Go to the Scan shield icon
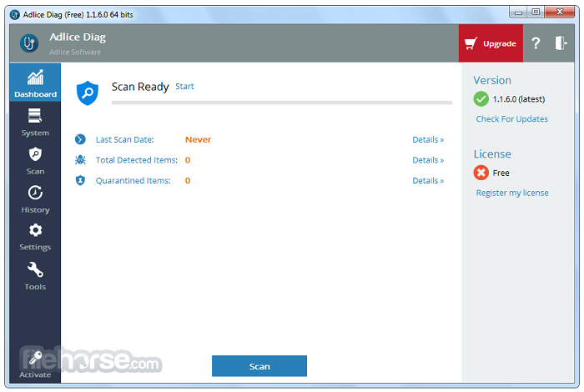 coord(35,155)
